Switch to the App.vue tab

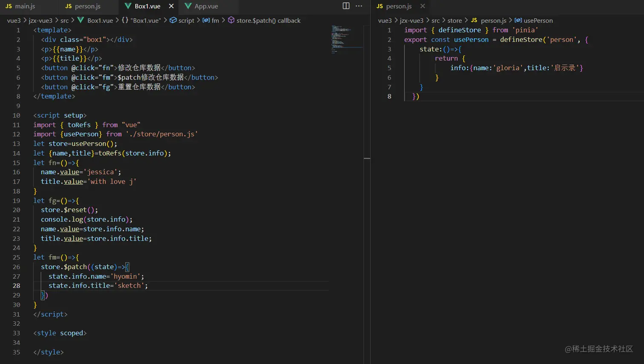click(x=201, y=6)
